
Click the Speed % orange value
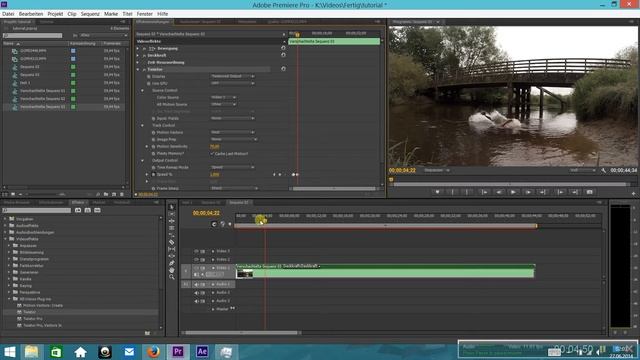pyautogui.click(x=215, y=174)
